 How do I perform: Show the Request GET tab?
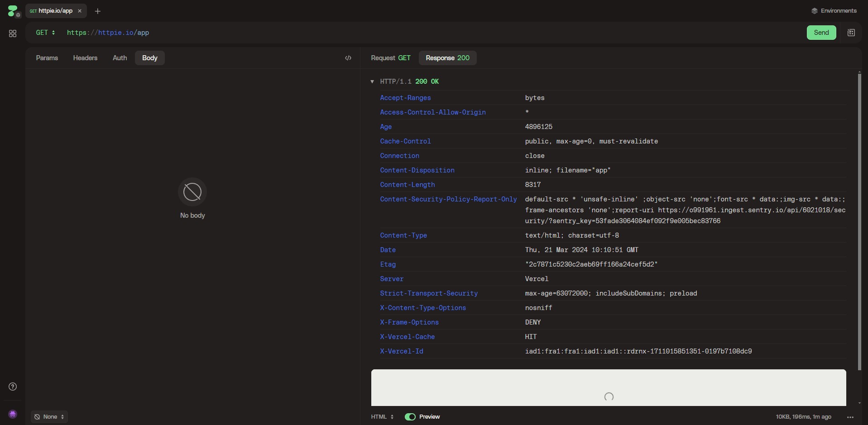[x=391, y=58]
